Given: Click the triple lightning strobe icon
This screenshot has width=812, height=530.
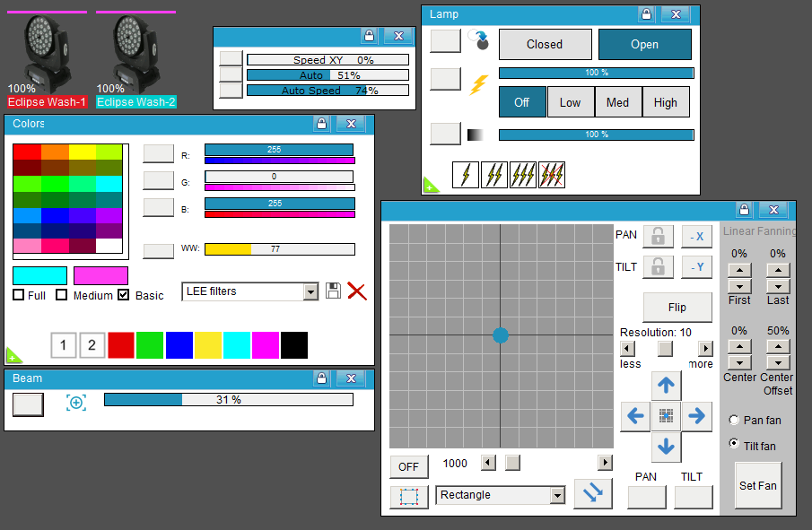Looking at the screenshot, I should coord(523,174).
